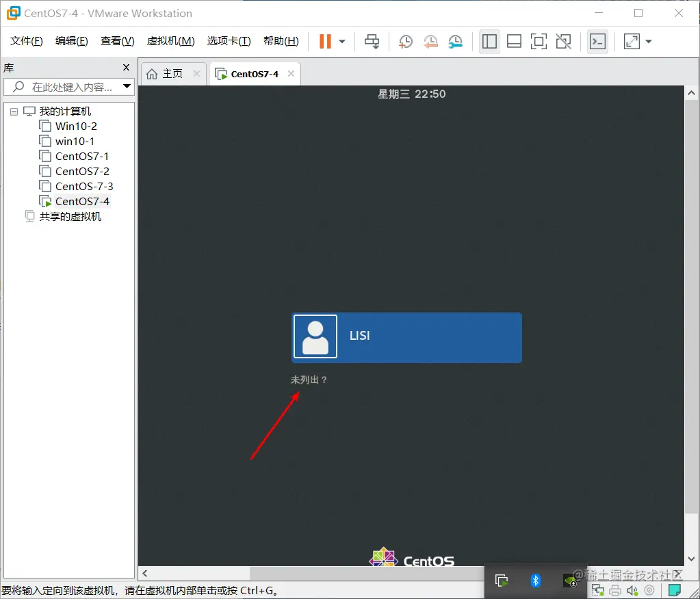Click the horizontal scrollbar thumb
The image size is (700, 599).
coord(366,574)
